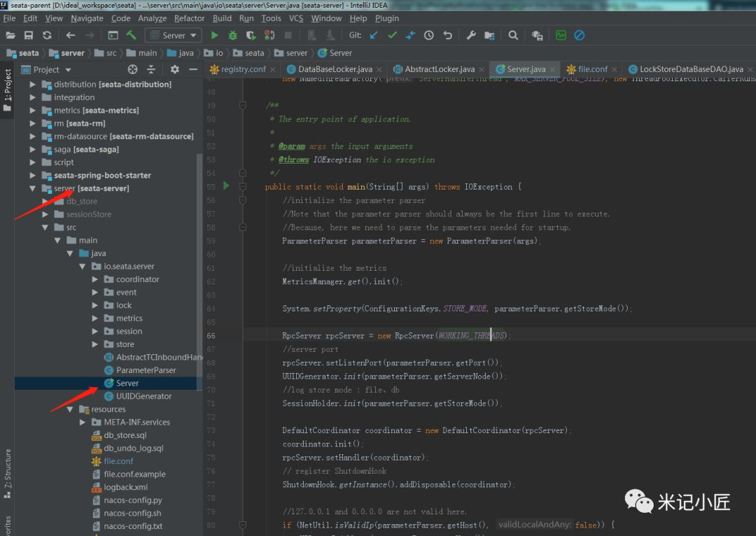The height and width of the screenshot is (536, 756).
Task: Click the 'java' breadcrumb in navigation bar
Action: click(x=181, y=53)
